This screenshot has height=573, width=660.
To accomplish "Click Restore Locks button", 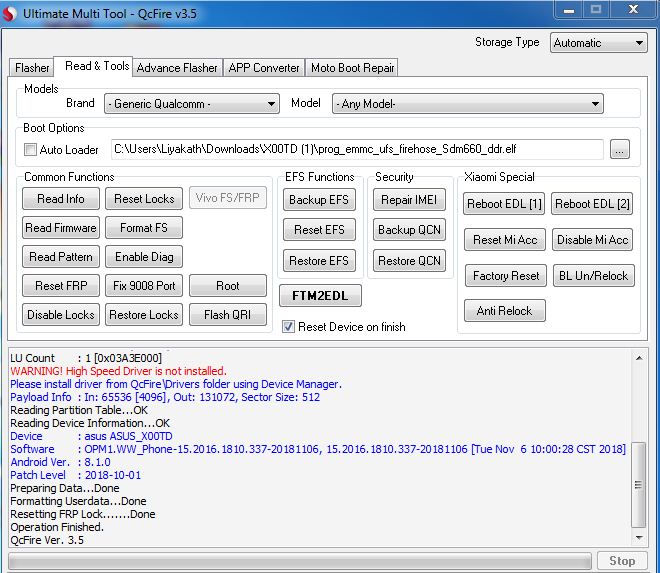I will point(144,314).
